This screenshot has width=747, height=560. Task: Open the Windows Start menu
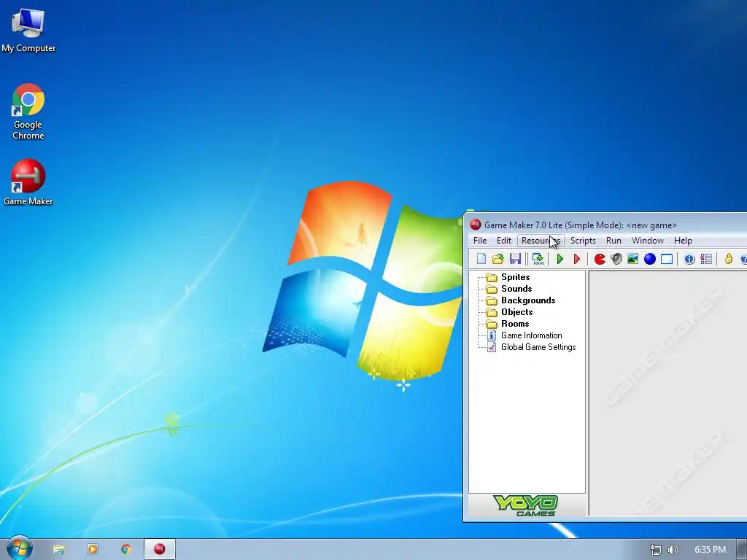coord(19,548)
